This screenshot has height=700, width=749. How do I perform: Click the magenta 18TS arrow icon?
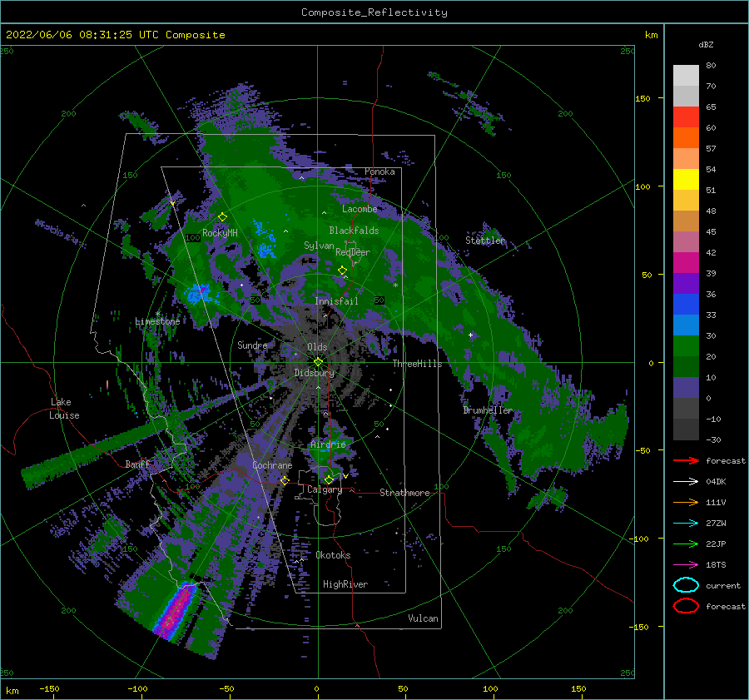(x=686, y=565)
